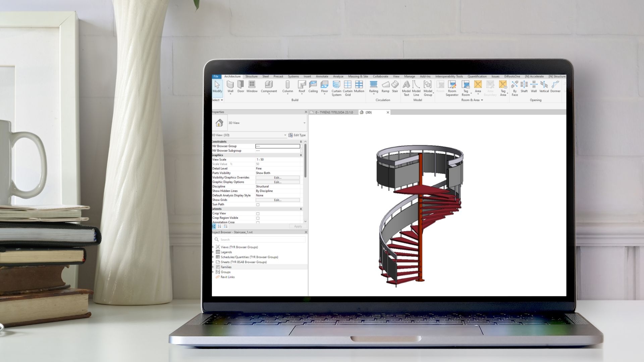644x362 pixels.
Task: Switch to the Structure ribbon tab
Action: point(251,76)
